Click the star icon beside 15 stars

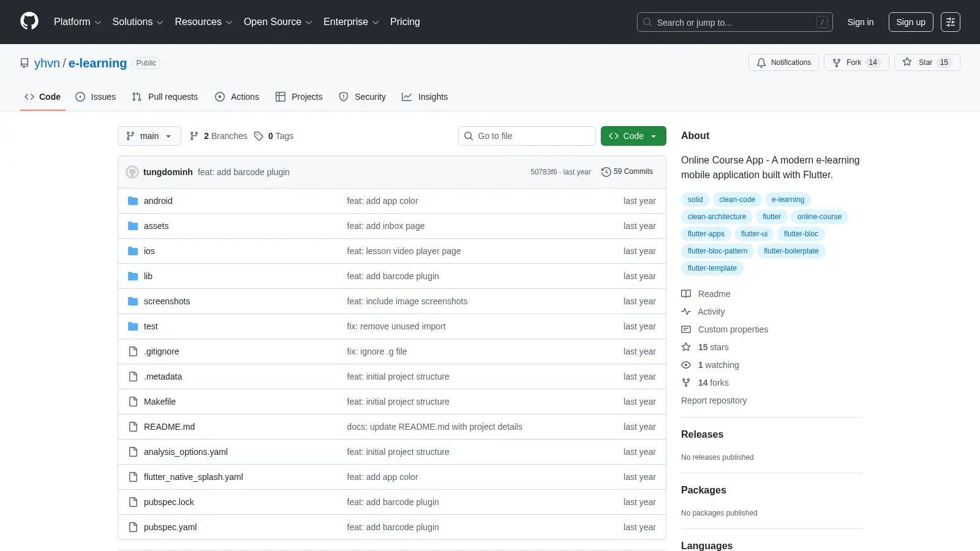point(686,347)
